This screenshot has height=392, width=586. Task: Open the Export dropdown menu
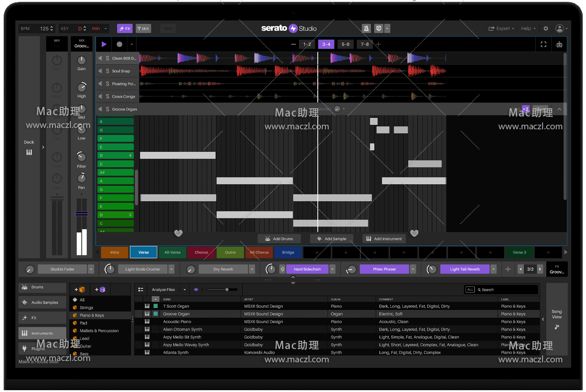(x=501, y=28)
